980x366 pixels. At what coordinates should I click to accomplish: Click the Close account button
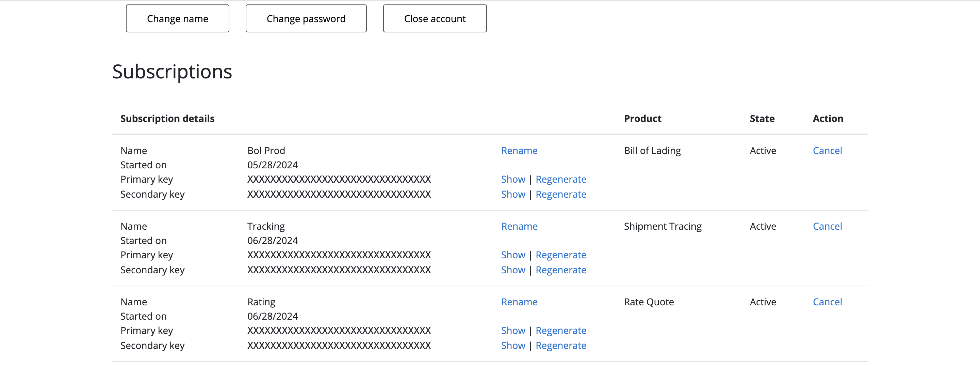point(435,19)
